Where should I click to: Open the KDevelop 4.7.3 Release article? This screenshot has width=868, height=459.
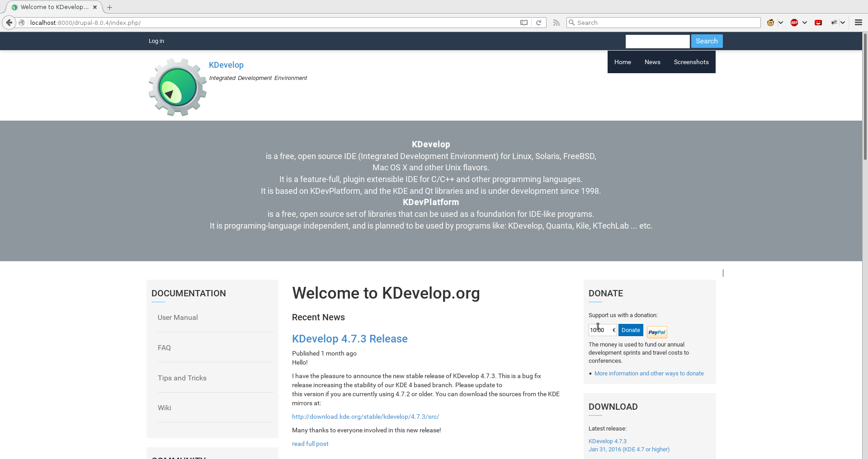(x=349, y=339)
